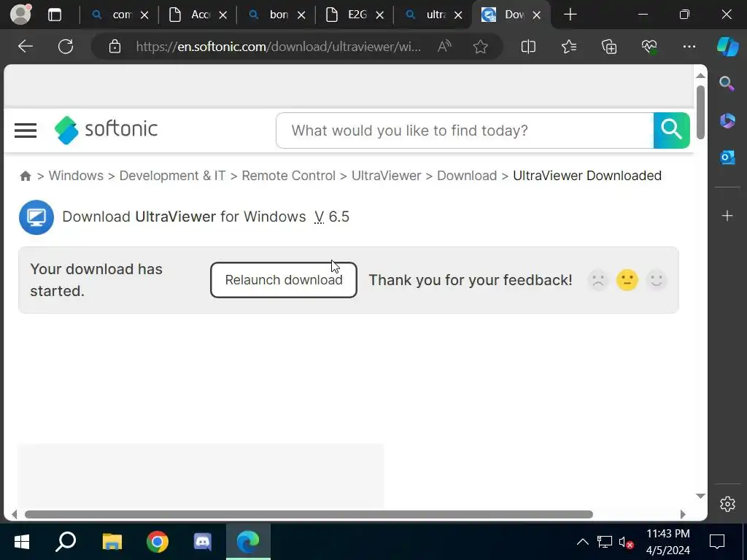This screenshot has height=560, width=747.
Task: Open the taskbar clock and date
Action: [x=668, y=542]
